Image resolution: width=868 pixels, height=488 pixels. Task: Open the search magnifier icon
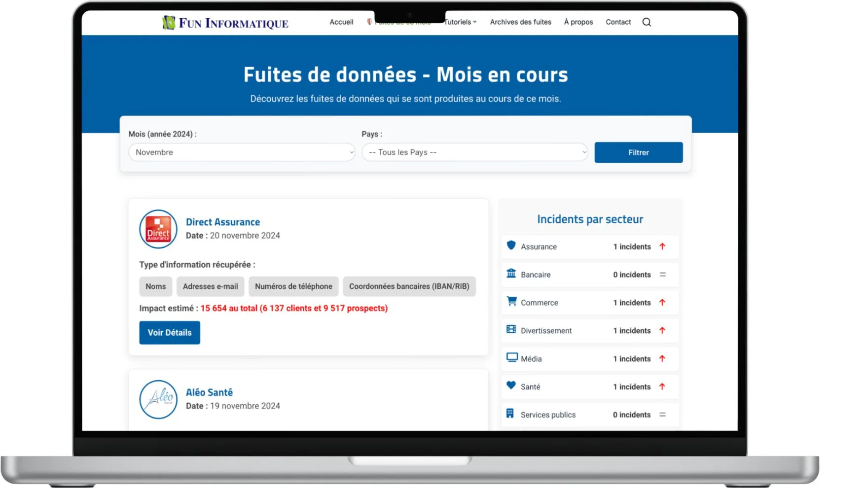[x=647, y=22]
